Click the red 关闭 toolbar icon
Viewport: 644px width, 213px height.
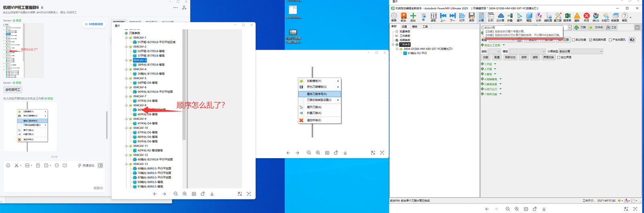(586, 17)
